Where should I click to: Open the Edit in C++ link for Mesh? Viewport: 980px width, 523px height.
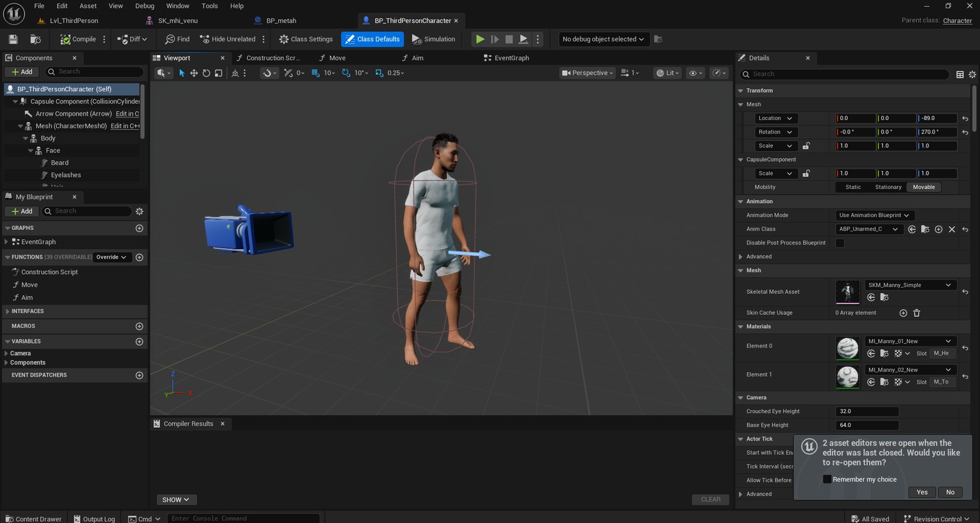(125, 126)
